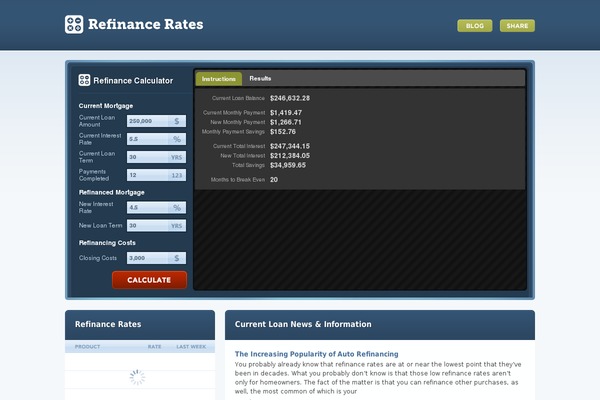Click the Closing Costs input field

156,258
